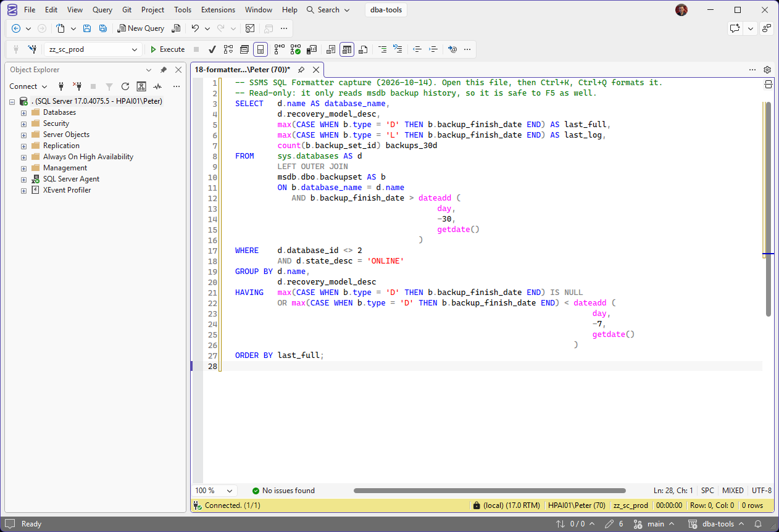Toggle the IntelliSense Enabled button

coord(260,49)
